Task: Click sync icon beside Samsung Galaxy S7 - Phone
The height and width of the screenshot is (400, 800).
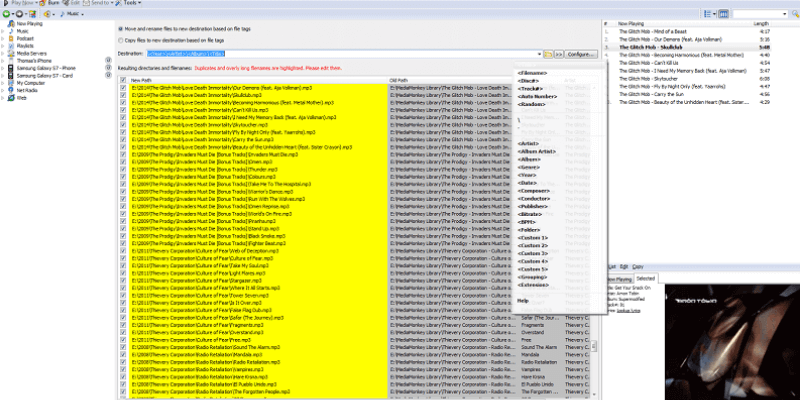Action: (x=108, y=68)
